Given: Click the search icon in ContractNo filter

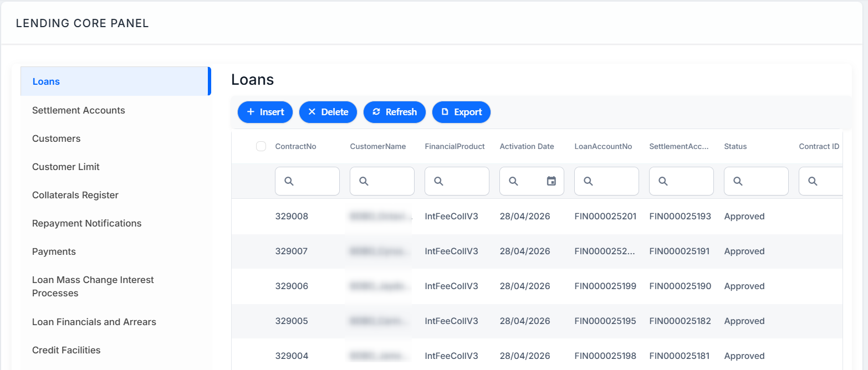Looking at the screenshot, I should (289, 181).
